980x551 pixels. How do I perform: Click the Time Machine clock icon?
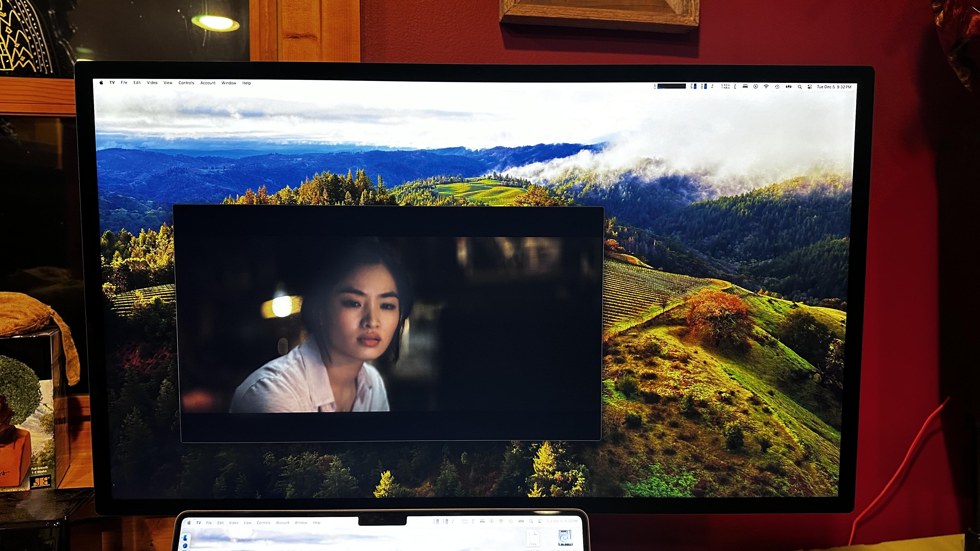pyautogui.click(x=777, y=87)
